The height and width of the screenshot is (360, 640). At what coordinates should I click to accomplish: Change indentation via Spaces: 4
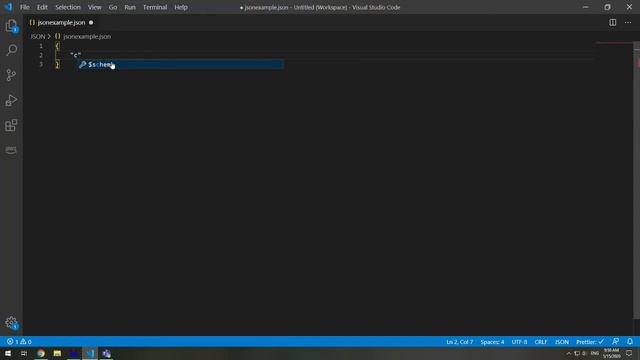click(492, 342)
